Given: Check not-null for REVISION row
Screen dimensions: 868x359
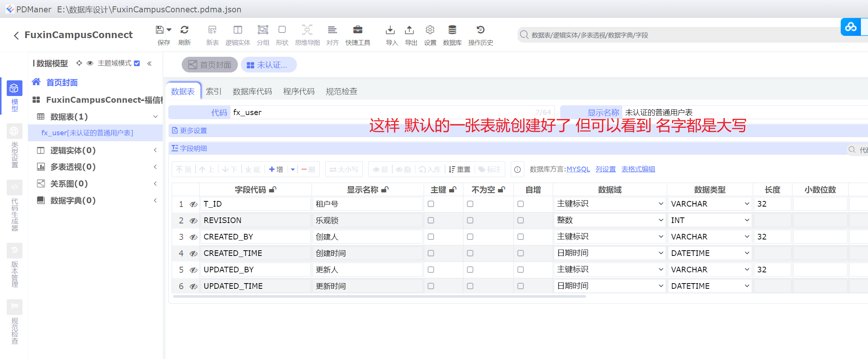Looking at the screenshot, I should click(x=470, y=220).
